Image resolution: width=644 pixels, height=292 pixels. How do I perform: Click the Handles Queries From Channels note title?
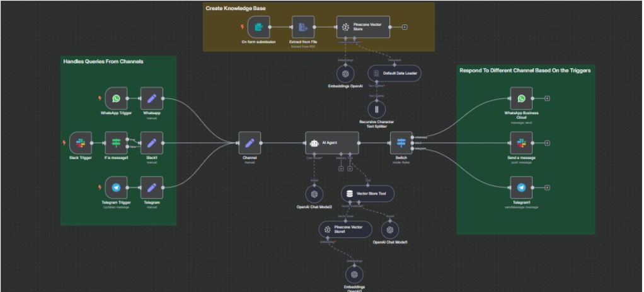103,61
